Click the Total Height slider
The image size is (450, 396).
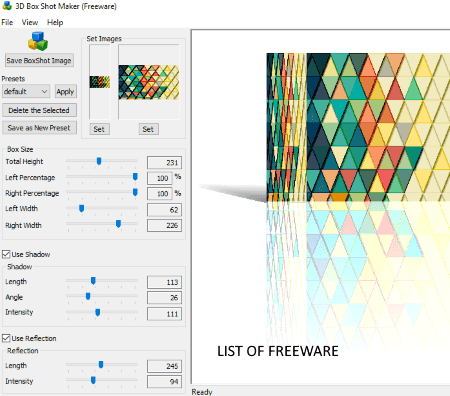102,161
